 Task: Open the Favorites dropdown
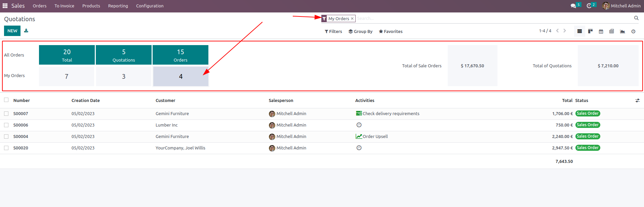[391, 31]
